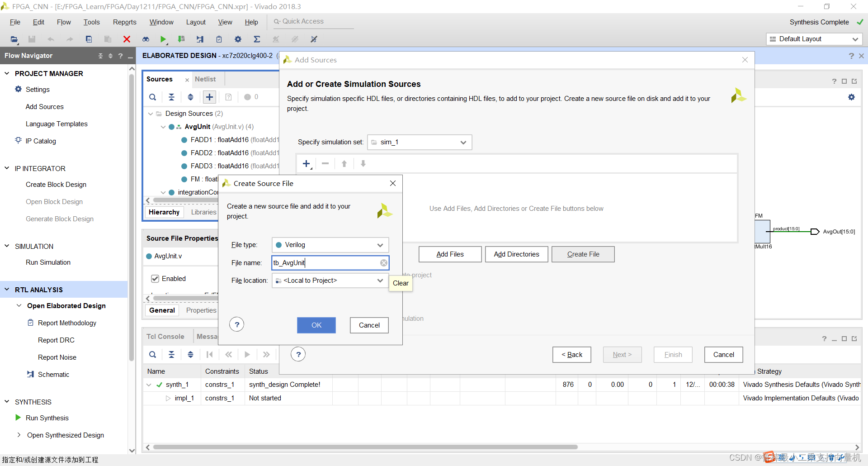Screen dimensions: 868x466
Task: Click the Add Sources plus icon in Sources panel
Action: pos(209,97)
